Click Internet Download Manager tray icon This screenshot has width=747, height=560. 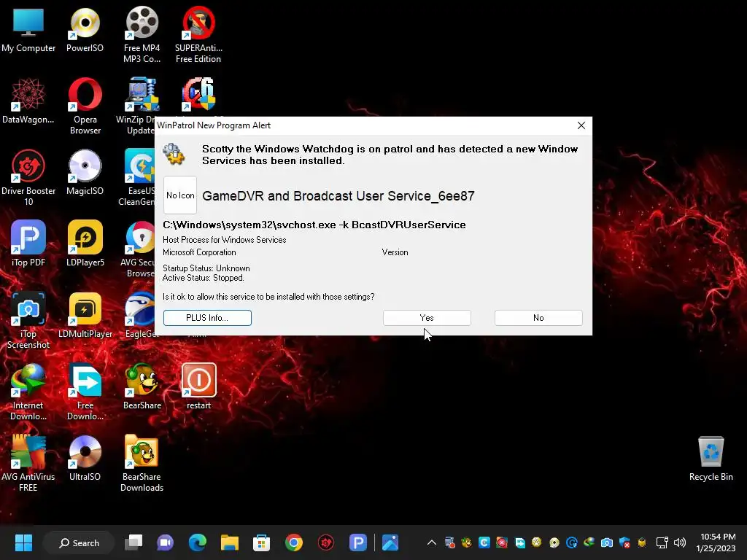[x=589, y=542]
